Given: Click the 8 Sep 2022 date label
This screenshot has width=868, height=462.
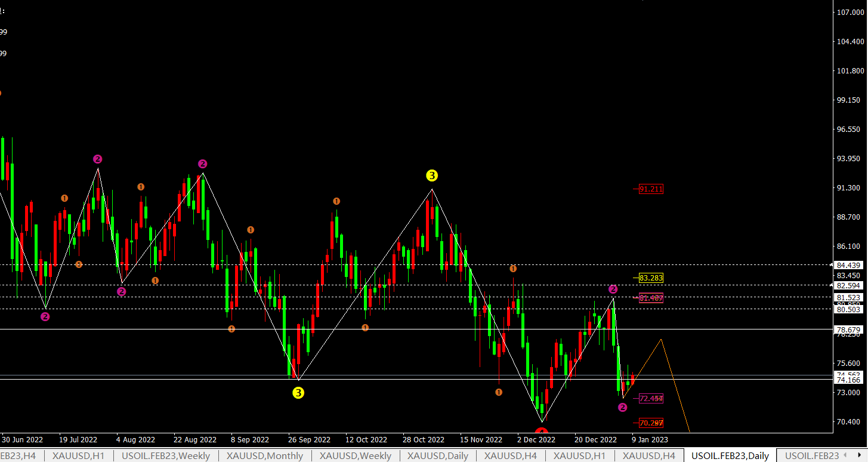Looking at the screenshot, I should 251,440.
